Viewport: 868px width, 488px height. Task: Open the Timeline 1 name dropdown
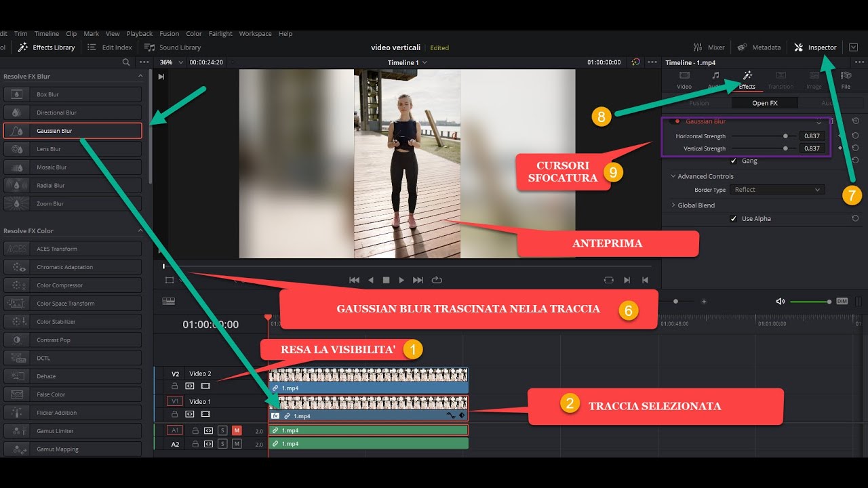pos(407,62)
